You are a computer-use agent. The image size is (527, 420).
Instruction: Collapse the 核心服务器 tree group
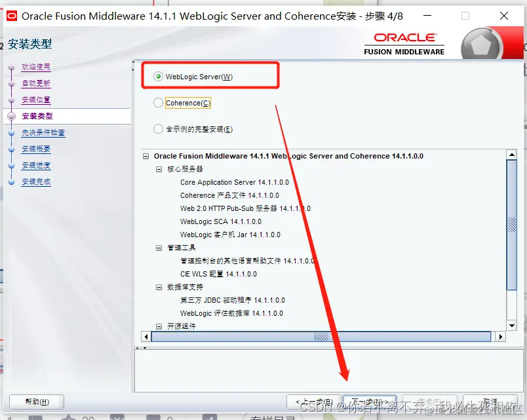[x=159, y=169]
